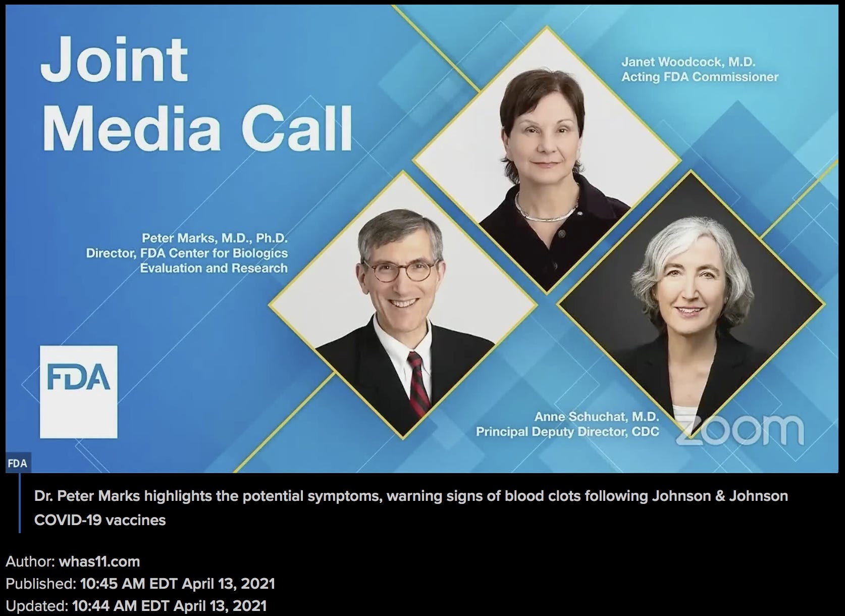The height and width of the screenshot is (616, 845).
Task: Click the 'Joint Media Call' title text
Action: pyautogui.click(x=196, y=94)
